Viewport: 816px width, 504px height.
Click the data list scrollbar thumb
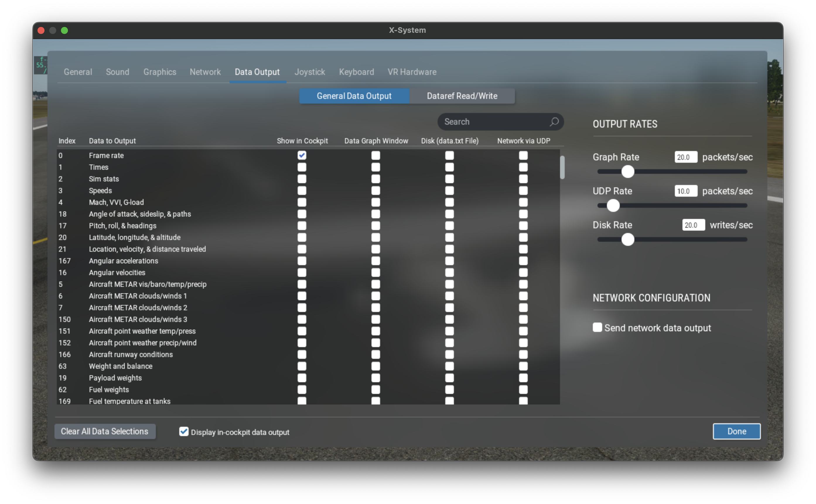coord(562,167)
